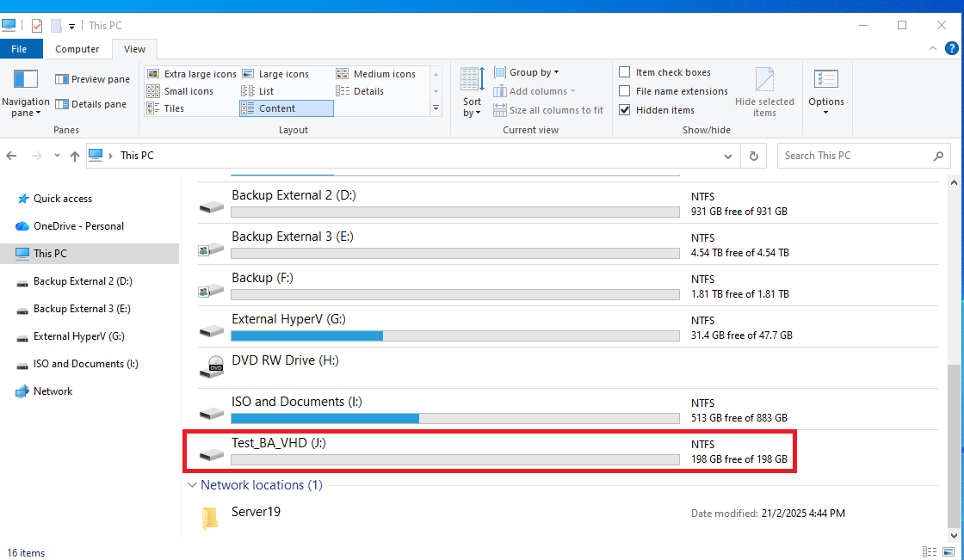The image size is (964, 560).
Task: Refresh the This PC location
Action: (753, 156)
